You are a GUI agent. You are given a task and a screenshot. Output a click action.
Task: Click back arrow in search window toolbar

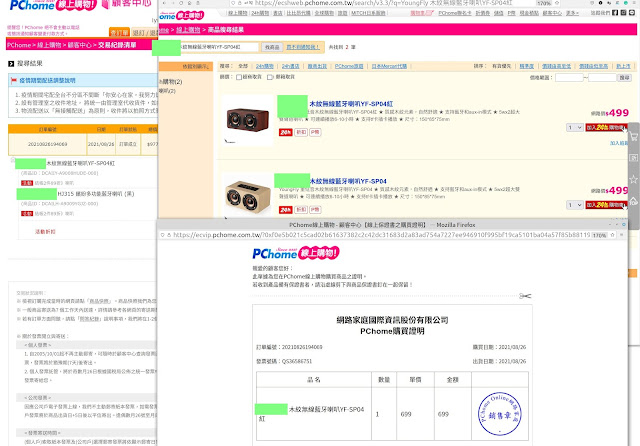pos(164,3)
